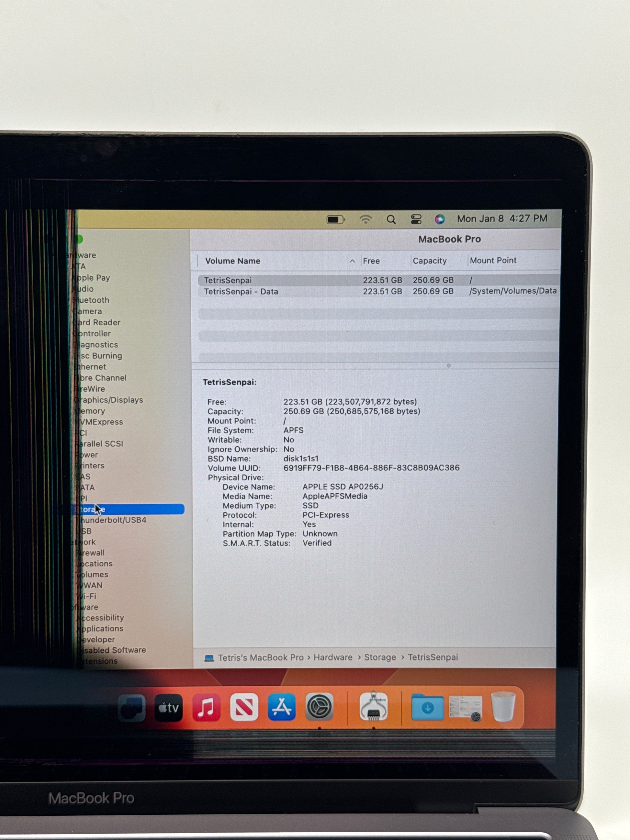This screenshot has width=630, height=840.
Task: Select Thunderbolt/USB4 in sidebar
Action: click(112, 520)
